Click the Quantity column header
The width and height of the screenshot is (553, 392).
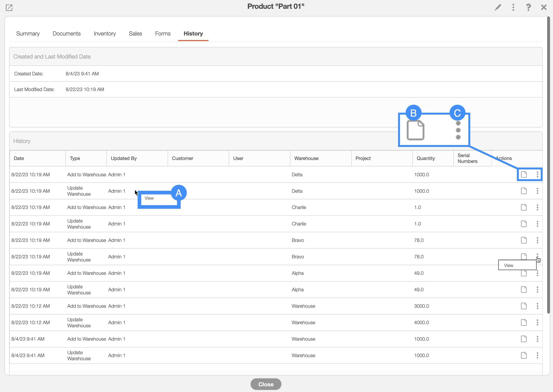426,158
